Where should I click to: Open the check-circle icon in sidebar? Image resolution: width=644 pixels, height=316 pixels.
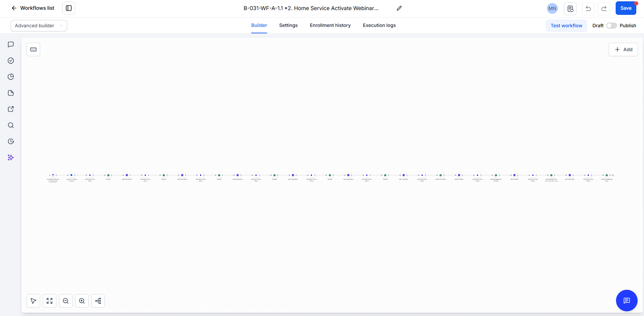(11, 61)
